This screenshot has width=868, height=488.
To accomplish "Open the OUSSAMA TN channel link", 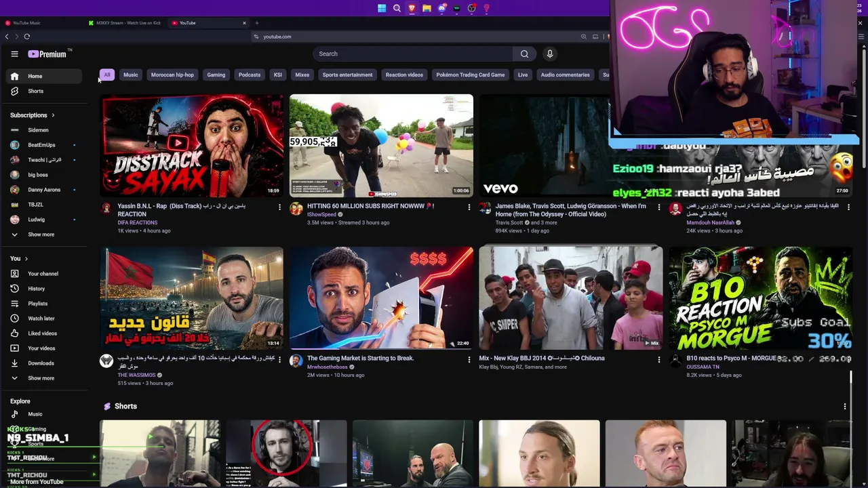I will coord(703,367).
